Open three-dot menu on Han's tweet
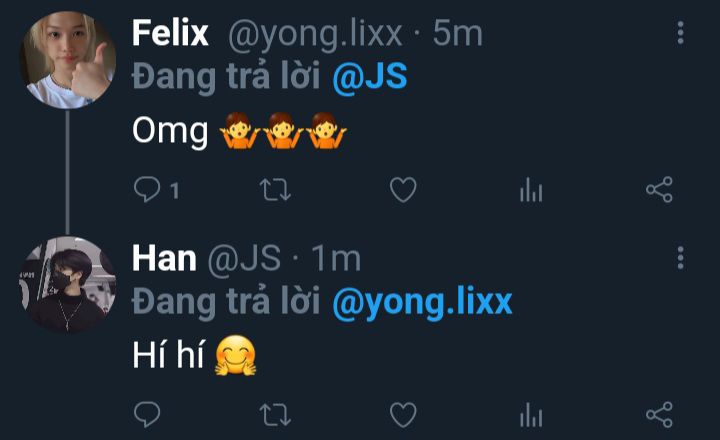The height and width of the screenshot is (440, 720). 681,258
